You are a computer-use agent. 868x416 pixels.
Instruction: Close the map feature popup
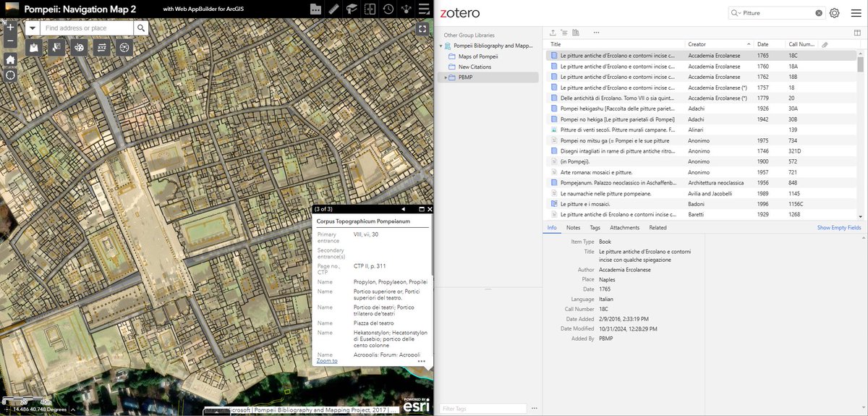(x=430, y=209)
